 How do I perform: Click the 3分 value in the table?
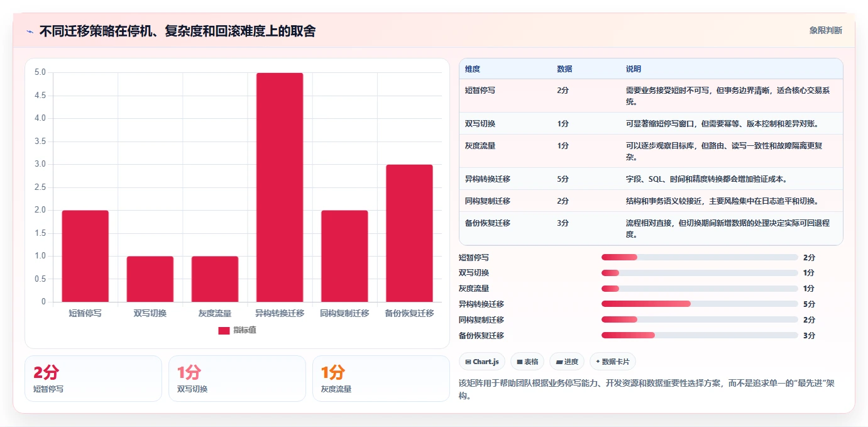click(563, 223)
